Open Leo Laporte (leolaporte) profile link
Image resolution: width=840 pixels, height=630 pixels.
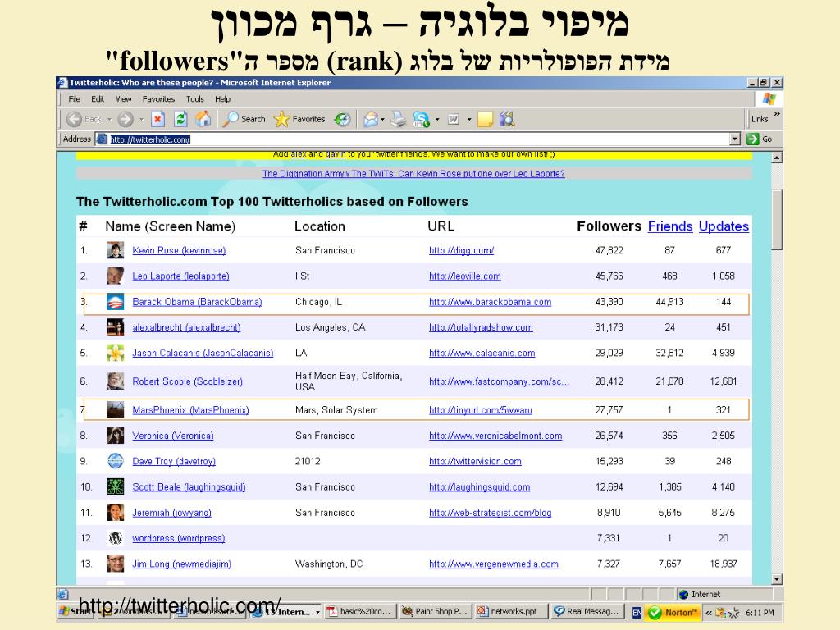point(180,276)
